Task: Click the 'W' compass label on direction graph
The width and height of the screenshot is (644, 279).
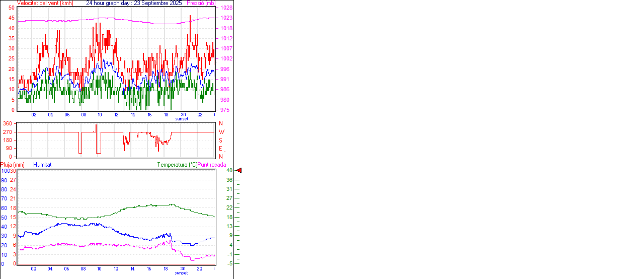Action: pyautogui.click(x=221, y=132)
